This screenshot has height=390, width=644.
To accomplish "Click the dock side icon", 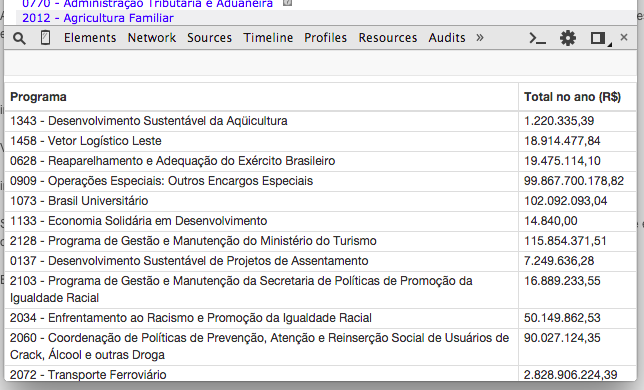I will pos(598,38).
